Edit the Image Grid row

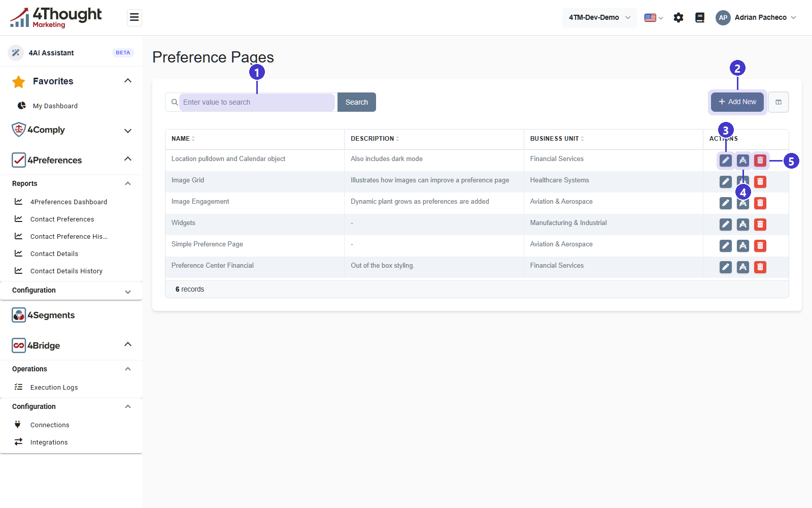(726, 182)
